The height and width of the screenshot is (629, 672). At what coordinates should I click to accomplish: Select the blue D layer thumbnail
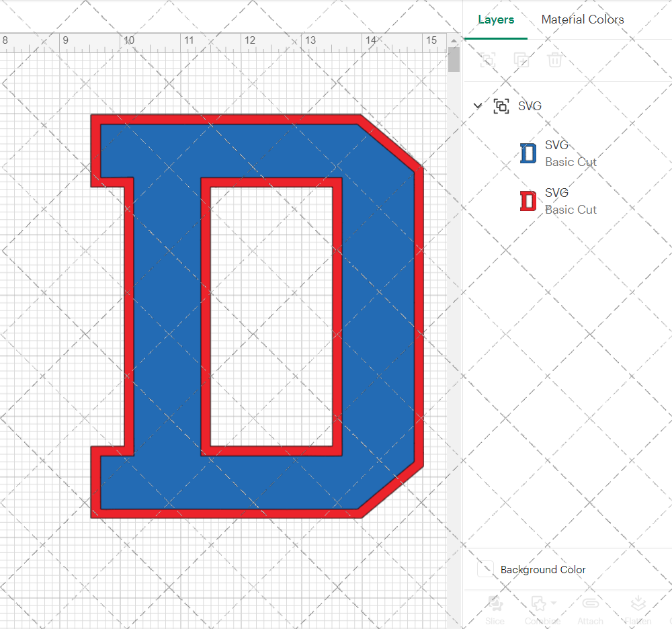tap(528, 153)
